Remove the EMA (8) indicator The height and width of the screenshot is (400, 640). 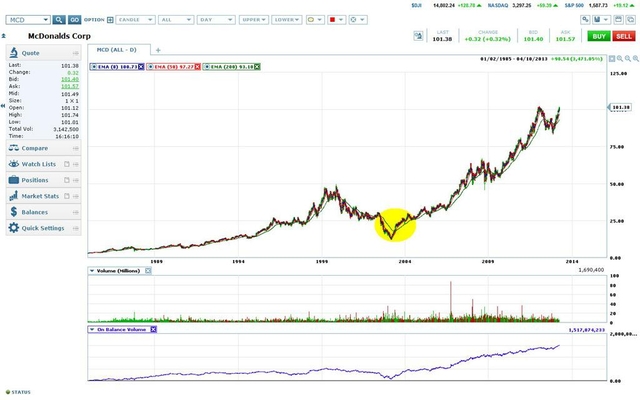pos(141,67)
